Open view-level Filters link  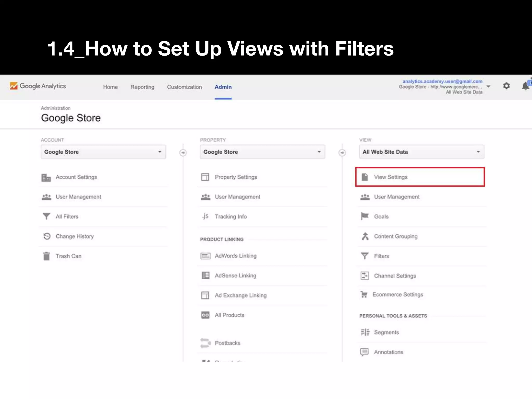click(x=382, y=256)
